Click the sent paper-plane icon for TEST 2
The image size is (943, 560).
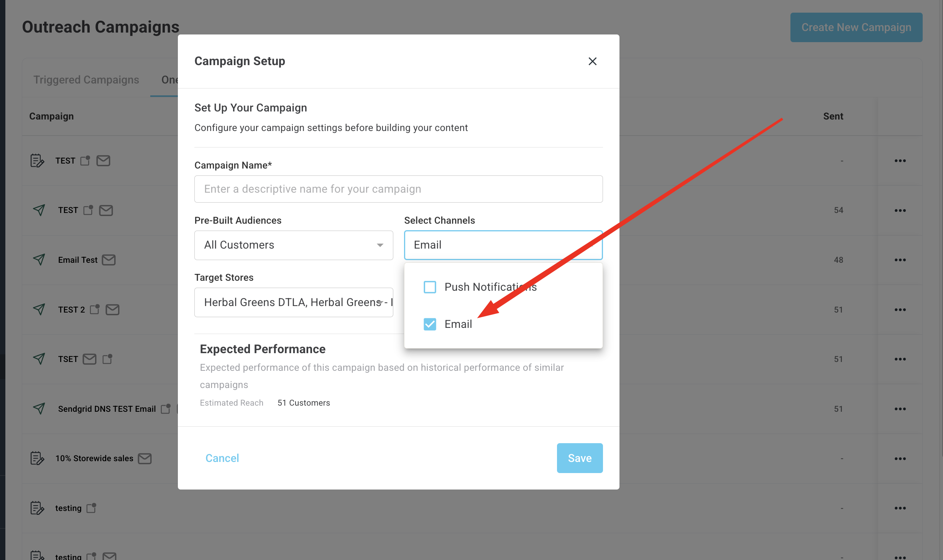point(39,309)
